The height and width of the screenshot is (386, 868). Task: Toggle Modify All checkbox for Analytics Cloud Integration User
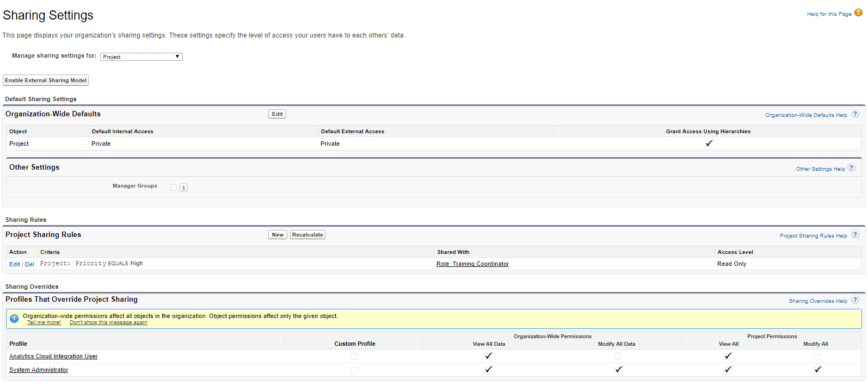[817, 357]
